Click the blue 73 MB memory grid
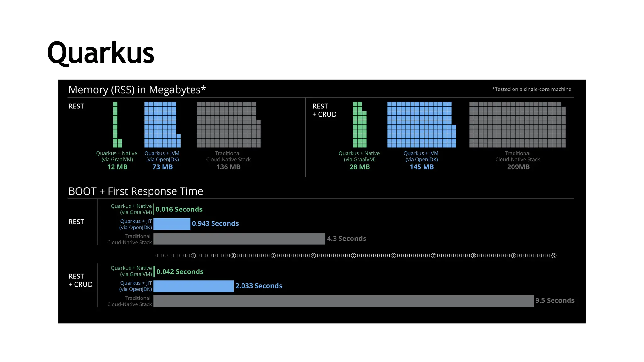 (161, 125)
